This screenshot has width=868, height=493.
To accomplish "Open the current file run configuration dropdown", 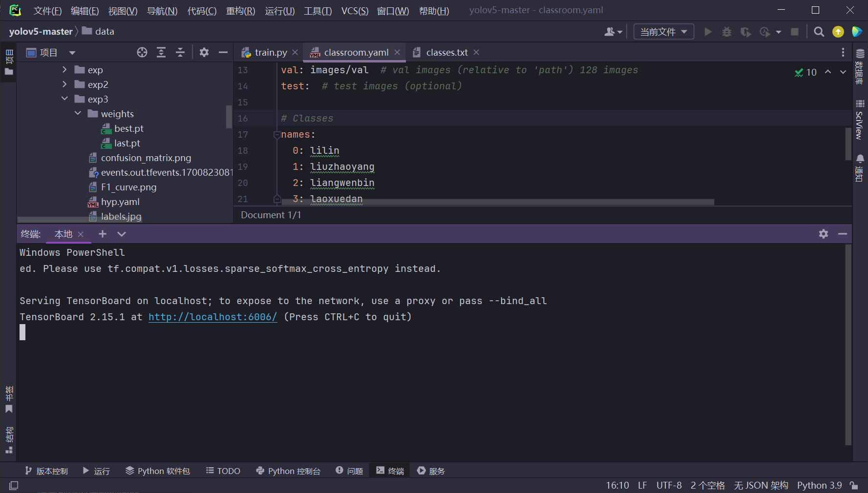I will (664, 32).
